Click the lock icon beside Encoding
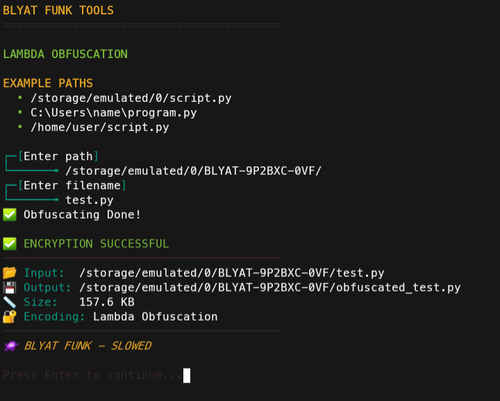This screenshot has height=401, width=500. pyautogui.click(x=10, y=317)
